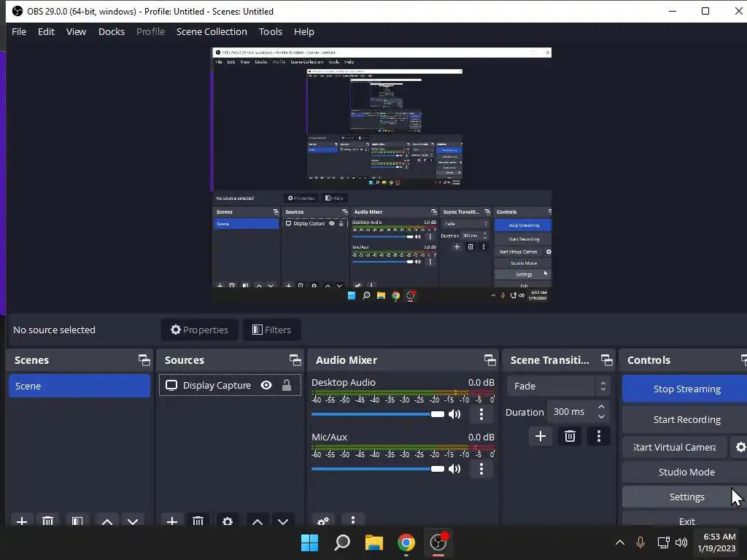747x560 pixels.
Task: Click Start Virtual Camera button
Action: pyautogui.click(x=675, y=447)
